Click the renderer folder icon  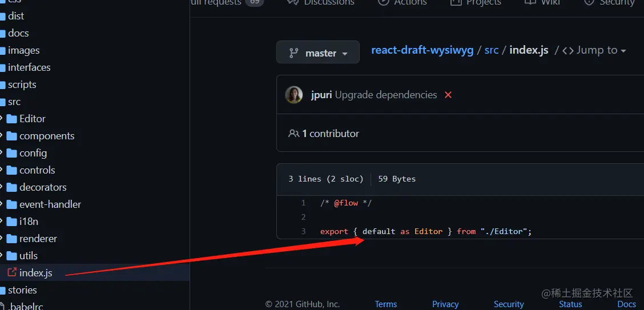click(12, 239)
